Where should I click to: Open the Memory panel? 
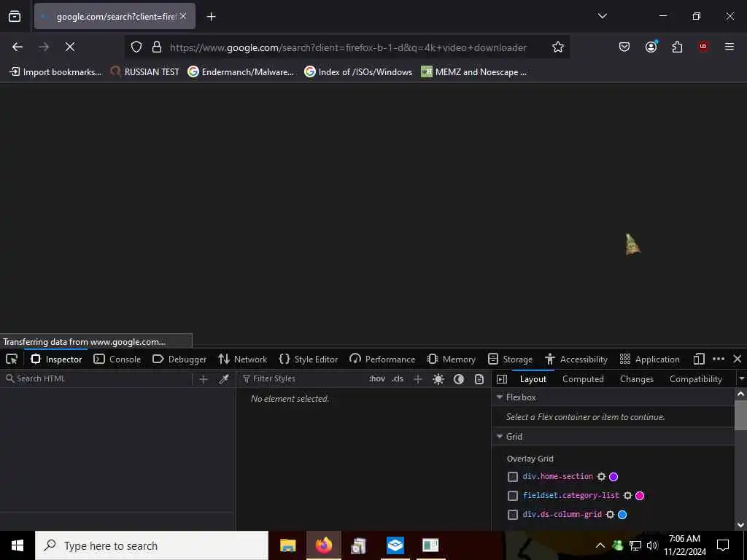click(x=452, y=359)
